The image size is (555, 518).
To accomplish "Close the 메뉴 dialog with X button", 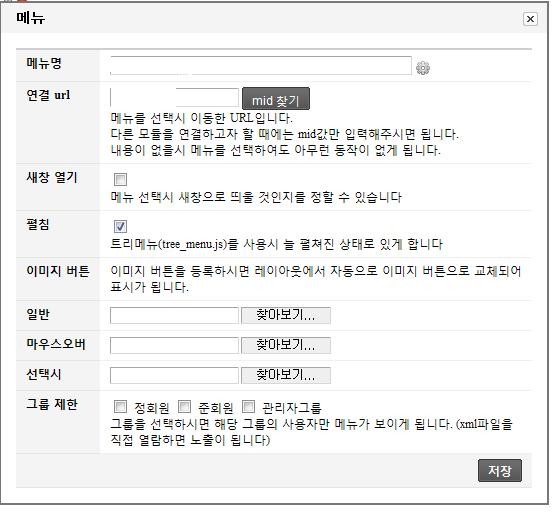I will [x=530, y=19].
